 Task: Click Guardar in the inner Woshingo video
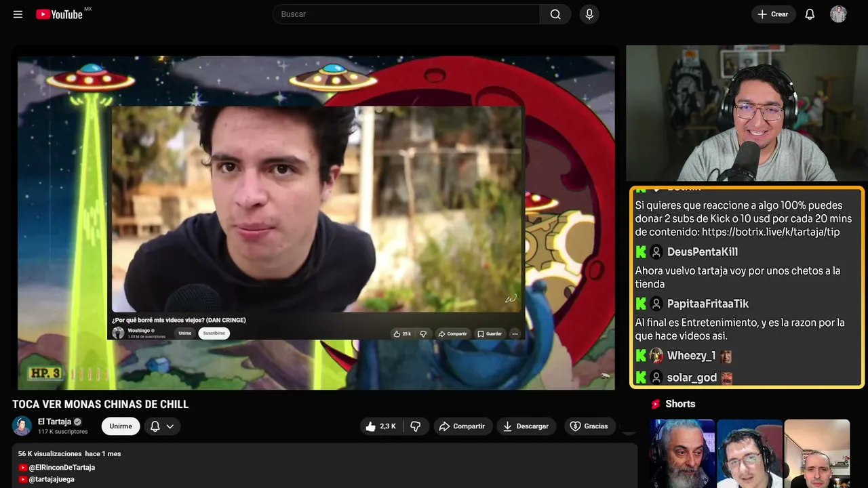489,333
